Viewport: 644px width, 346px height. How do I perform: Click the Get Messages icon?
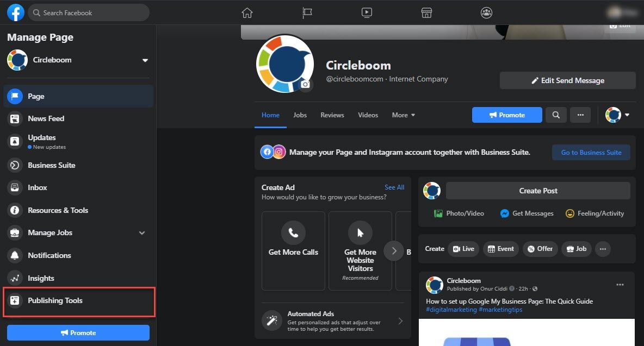pos(505,213)
